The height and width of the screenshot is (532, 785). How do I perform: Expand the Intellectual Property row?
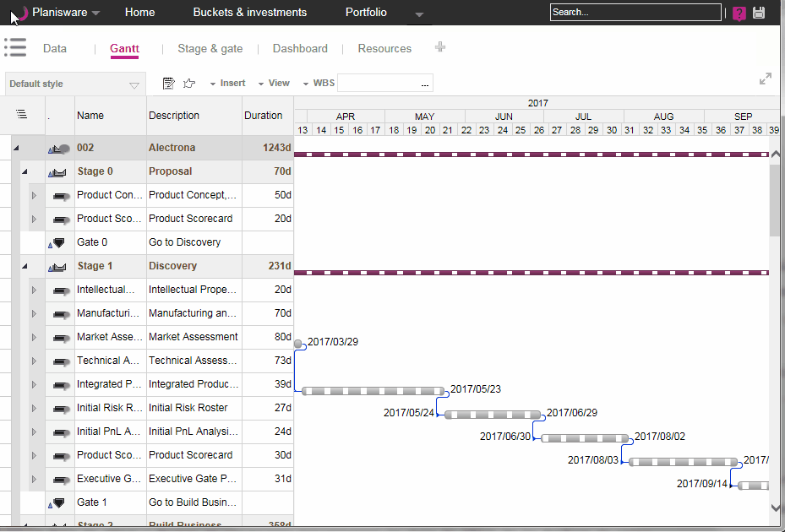coord(34,290)
